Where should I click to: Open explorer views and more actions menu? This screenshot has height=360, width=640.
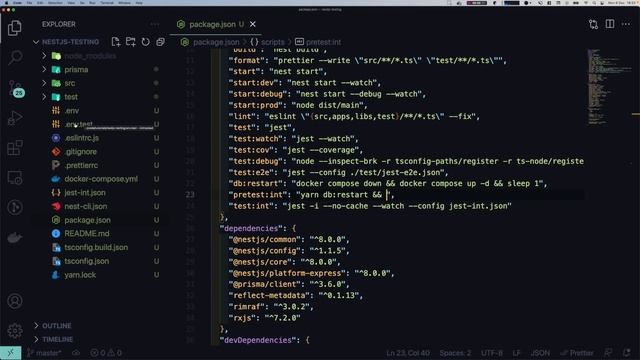[x=155, y=24]
